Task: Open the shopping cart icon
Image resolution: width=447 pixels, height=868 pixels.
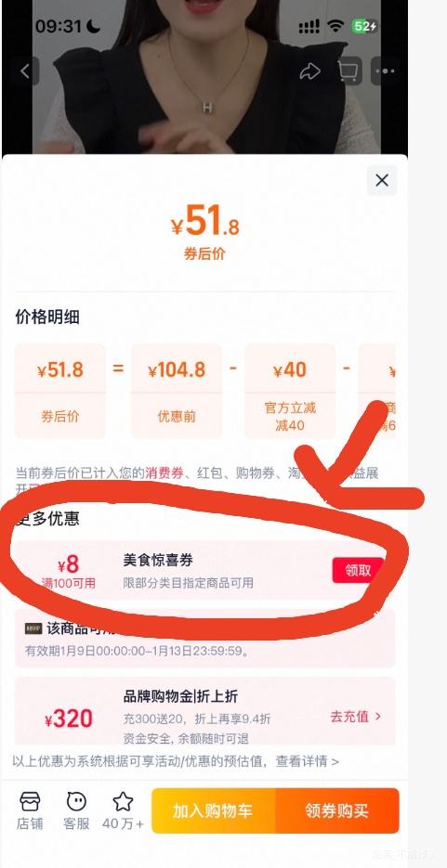Action: 348,71
